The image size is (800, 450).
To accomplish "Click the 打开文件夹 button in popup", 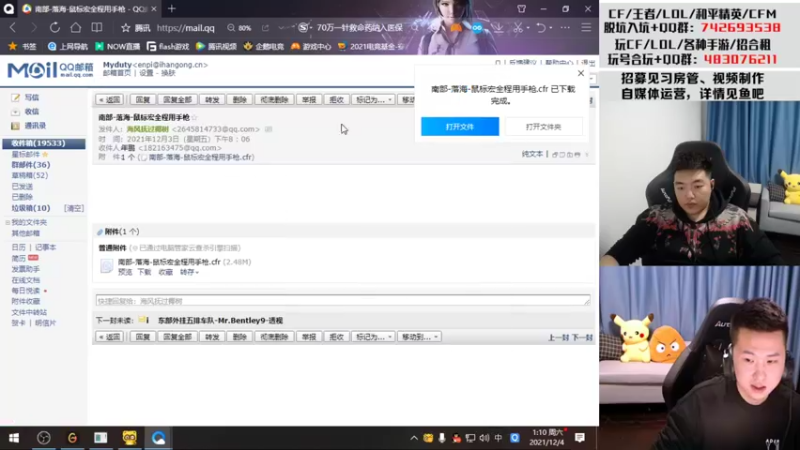I will tap(543, 127).
